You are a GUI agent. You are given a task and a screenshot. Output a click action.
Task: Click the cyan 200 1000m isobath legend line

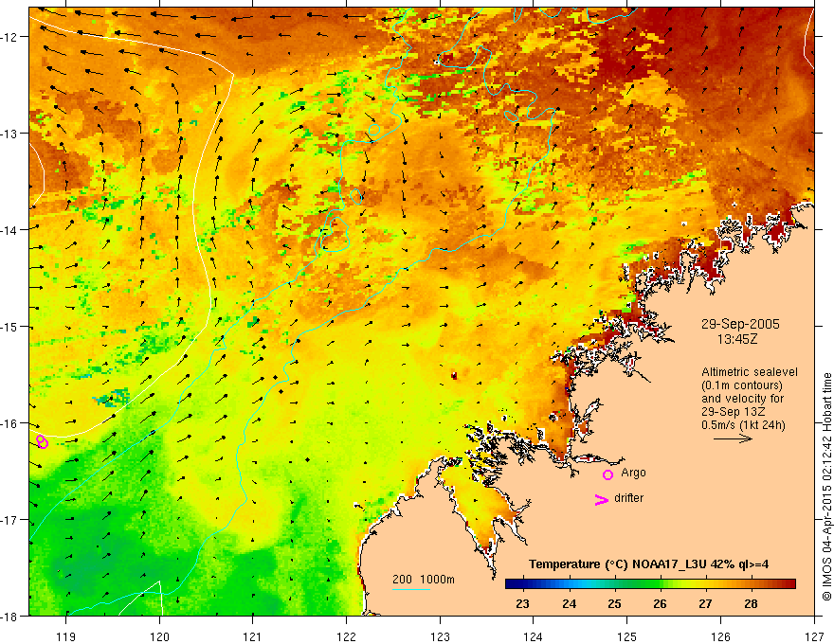point(411,589)
